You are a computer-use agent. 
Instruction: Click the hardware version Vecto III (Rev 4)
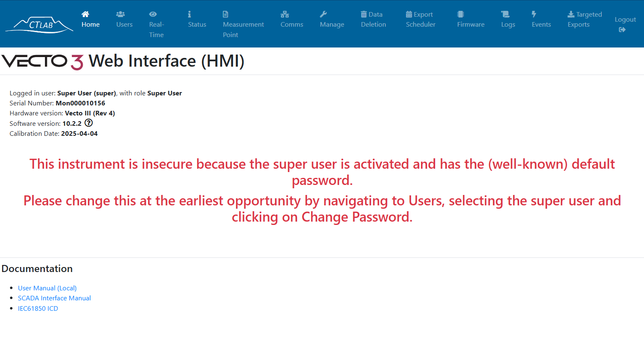click(90, 113)
